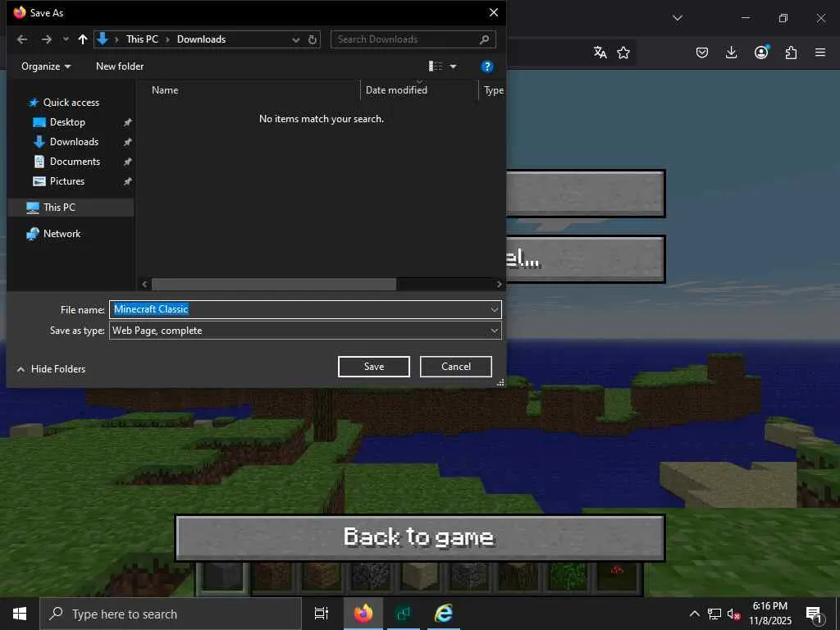Open the Organize menu

click(46, 66)
